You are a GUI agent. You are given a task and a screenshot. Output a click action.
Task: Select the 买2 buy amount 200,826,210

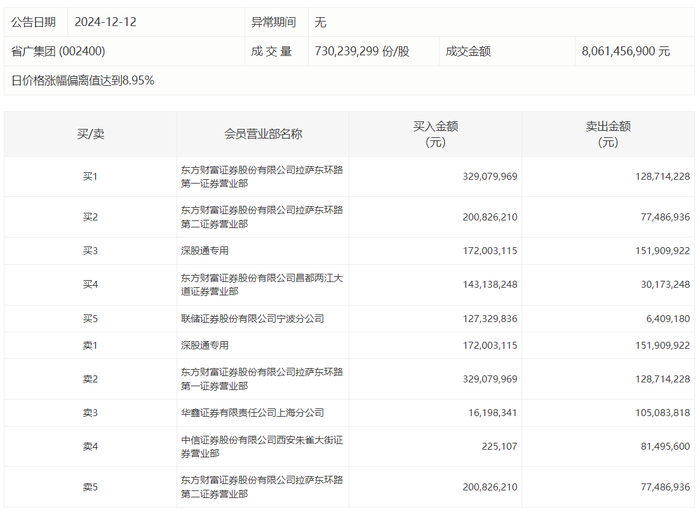(x=490, y=217)
